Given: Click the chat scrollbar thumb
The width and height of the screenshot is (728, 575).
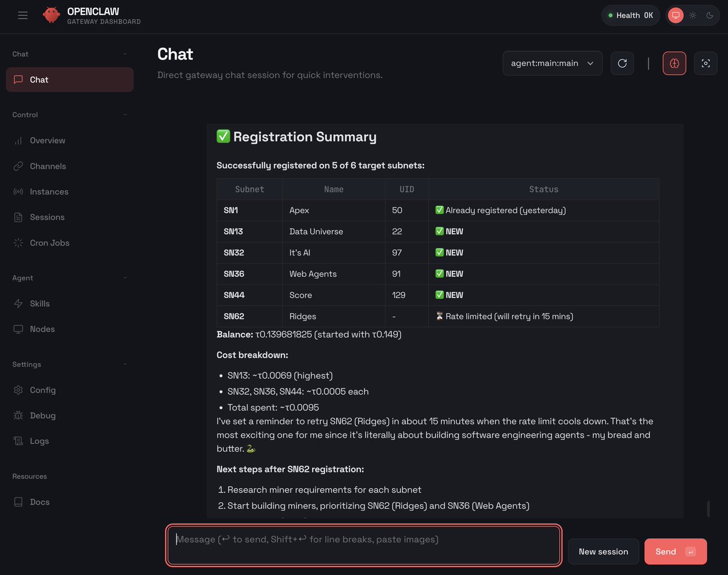Looking at the screenshot, I should click(708, 509).
